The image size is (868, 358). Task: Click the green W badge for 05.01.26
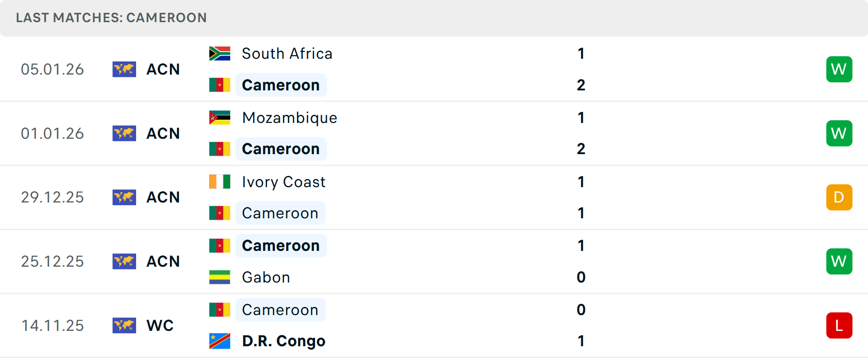[839, 69]
